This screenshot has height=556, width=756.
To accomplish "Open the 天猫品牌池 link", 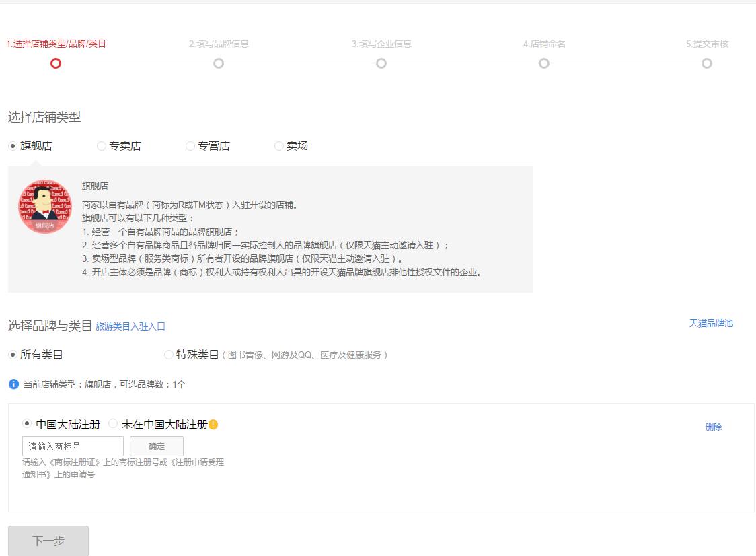I will click(x=711, y=323).
